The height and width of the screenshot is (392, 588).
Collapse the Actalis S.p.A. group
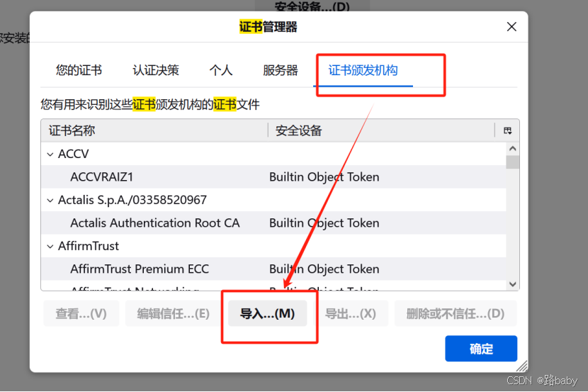point(50,200)
